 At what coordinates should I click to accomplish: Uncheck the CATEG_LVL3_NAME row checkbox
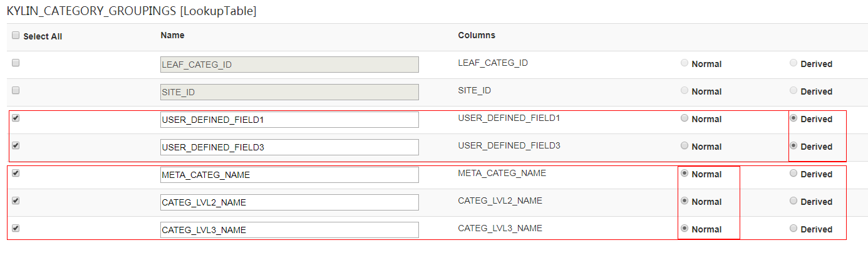(16, 228)
